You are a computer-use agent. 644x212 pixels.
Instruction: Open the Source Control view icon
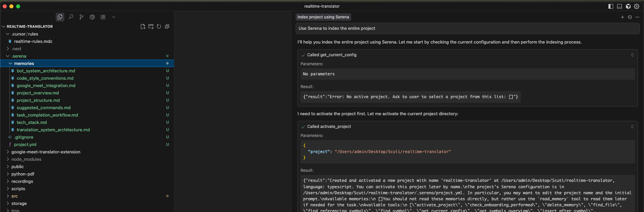tap(82, 17)
